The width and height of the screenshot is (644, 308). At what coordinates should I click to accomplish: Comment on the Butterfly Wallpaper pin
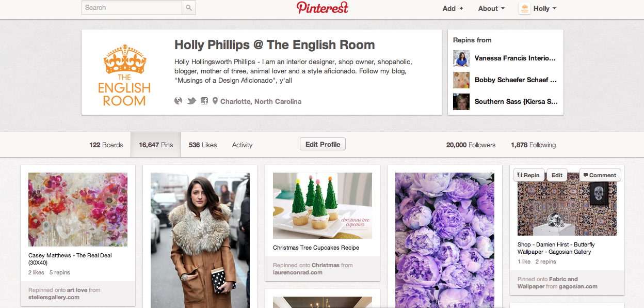[x=600, y=175]
